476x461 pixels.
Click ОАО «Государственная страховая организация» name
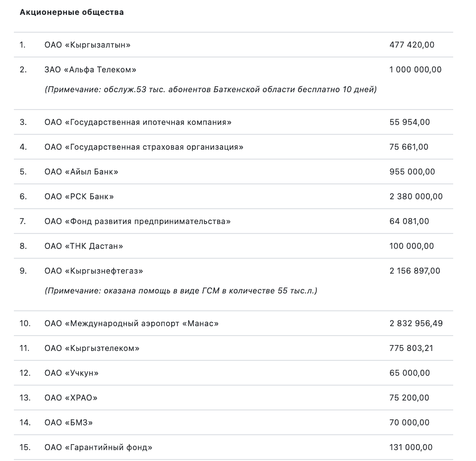click(144, 147)
